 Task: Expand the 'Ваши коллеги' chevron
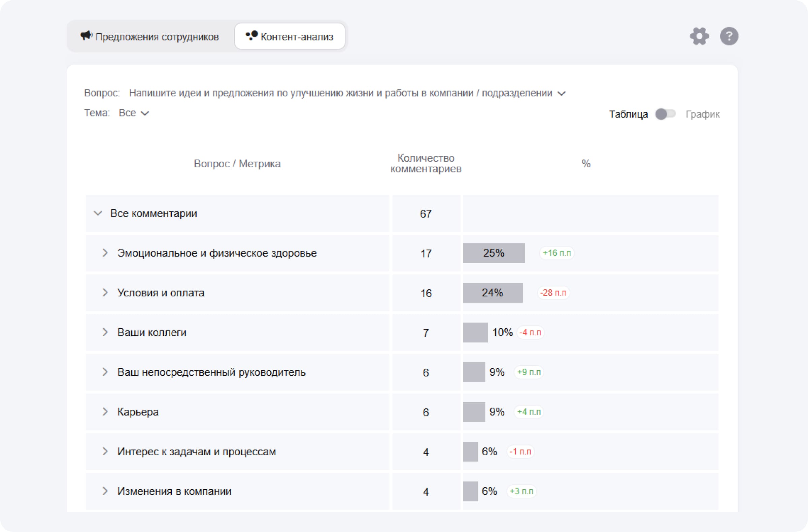tap(105, 332)
